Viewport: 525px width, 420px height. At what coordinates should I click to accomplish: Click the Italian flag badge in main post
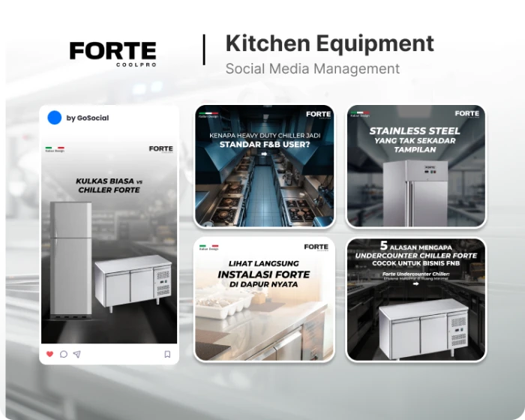pos(55,149)
